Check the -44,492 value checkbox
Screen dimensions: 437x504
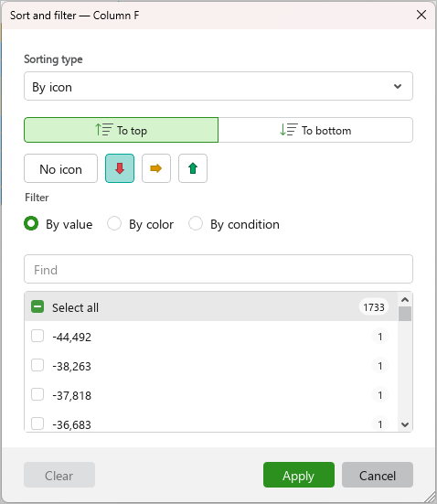[x=37, y=337]
